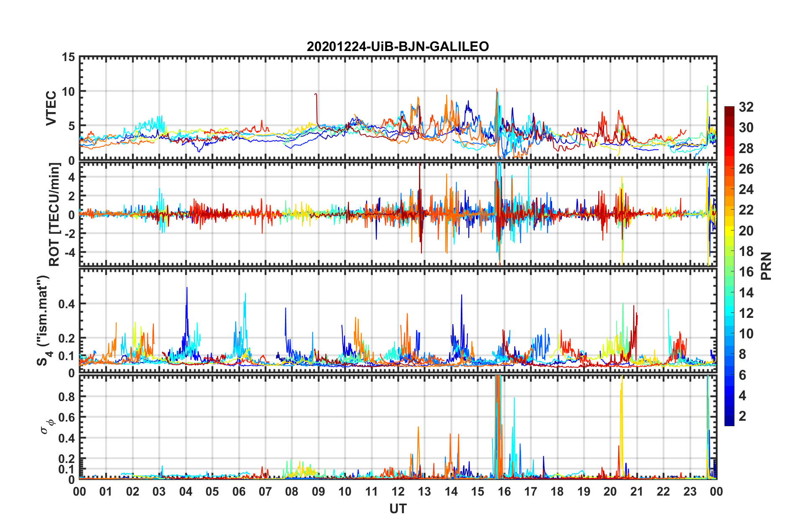Click yellow sigma-phi spike near 20:30 UT
Viewport: 796px width, 532px height.
pos(621,427)
